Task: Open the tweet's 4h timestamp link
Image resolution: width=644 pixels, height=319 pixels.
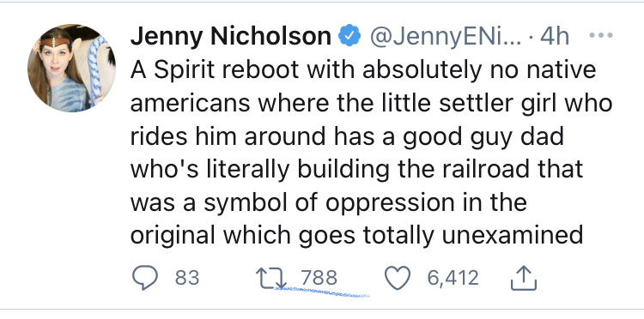Action: (555, 37)
